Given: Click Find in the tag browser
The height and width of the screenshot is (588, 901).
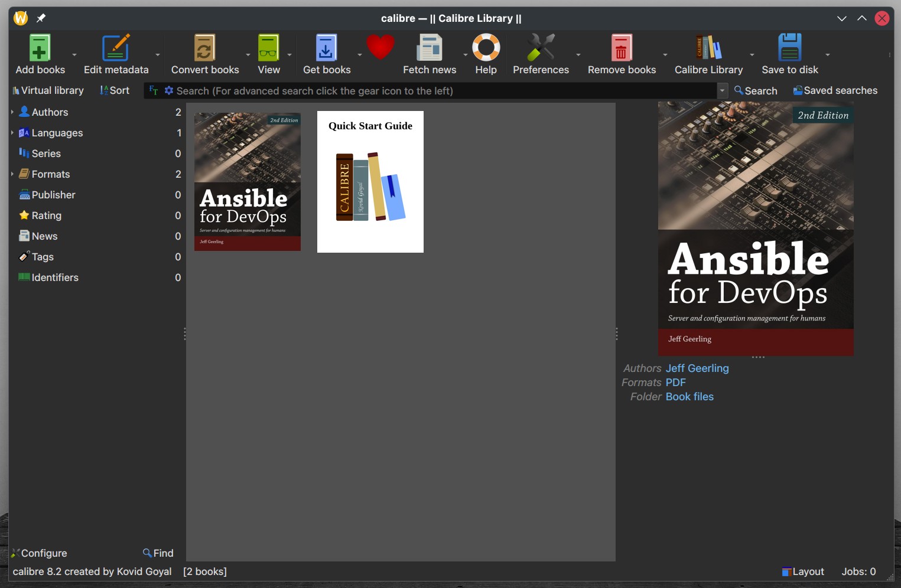Looking at the screenshot, I should [158, 553].
